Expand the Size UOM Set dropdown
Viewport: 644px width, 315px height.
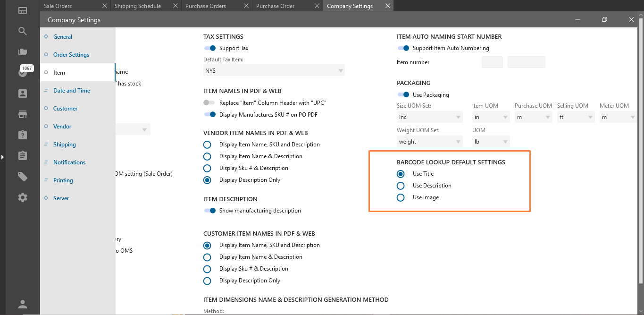coord(430,117)
